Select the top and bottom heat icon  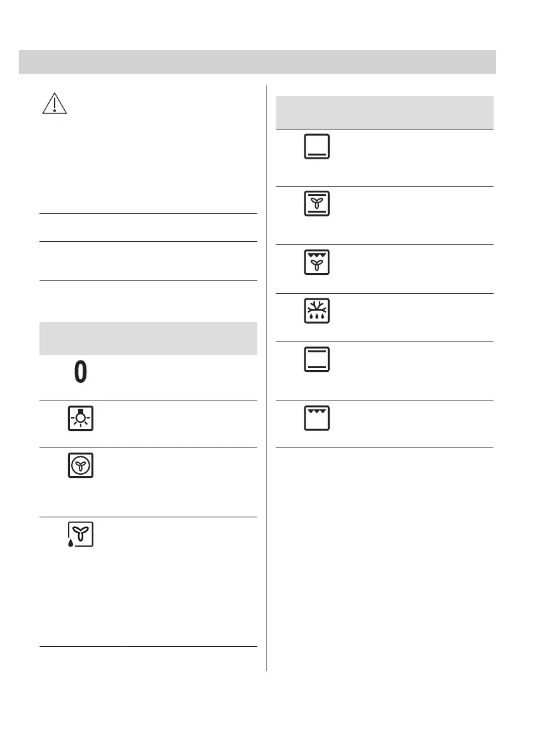pos(316,359)
